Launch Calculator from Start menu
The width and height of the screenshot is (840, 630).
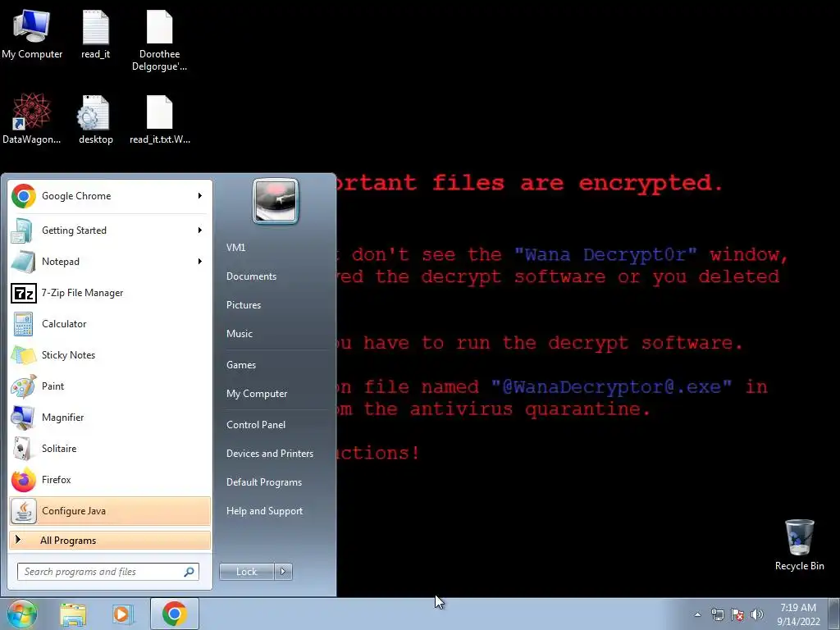coord(110,323)
